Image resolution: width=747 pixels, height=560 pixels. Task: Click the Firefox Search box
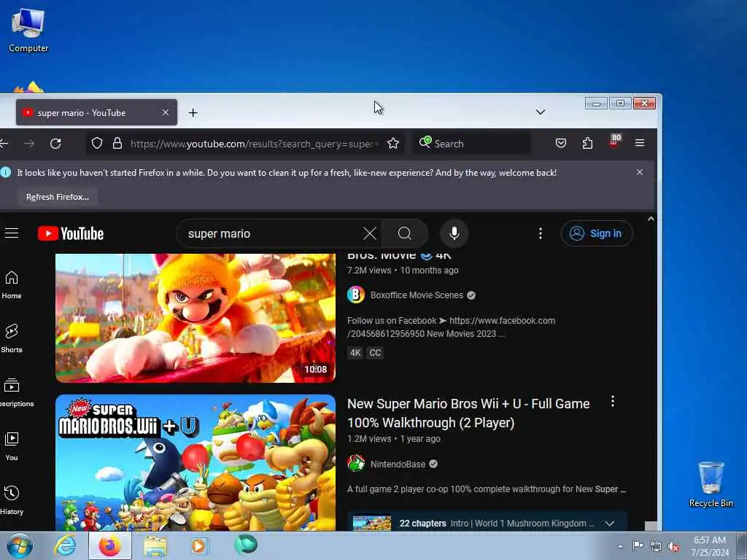click(x=472, y=144)
